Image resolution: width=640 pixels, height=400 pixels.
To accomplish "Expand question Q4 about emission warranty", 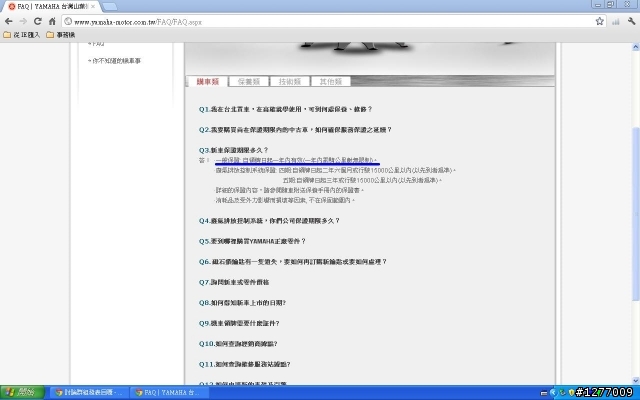I will coord(269,221).
